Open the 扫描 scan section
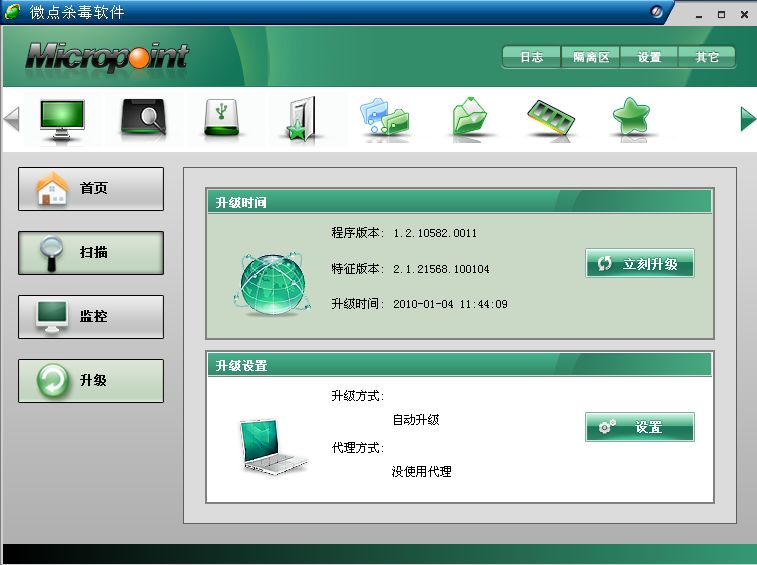The image size is (757, 565). (x=91, y=253)
